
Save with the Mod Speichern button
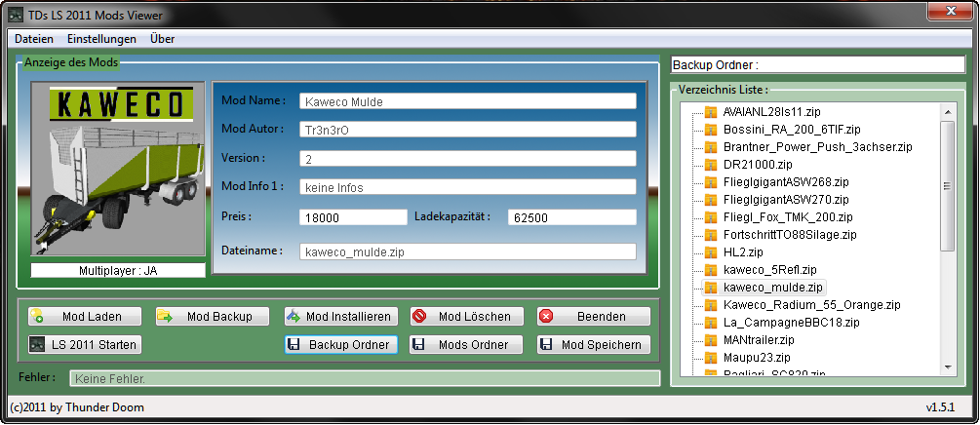click(593, 344)
